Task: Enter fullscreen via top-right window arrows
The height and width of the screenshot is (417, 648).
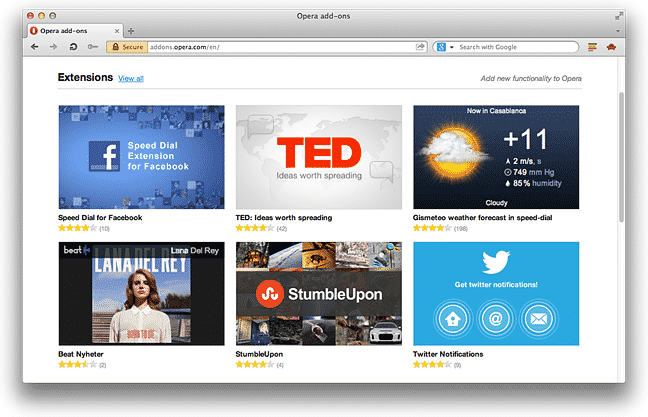Action: point(619,16)
